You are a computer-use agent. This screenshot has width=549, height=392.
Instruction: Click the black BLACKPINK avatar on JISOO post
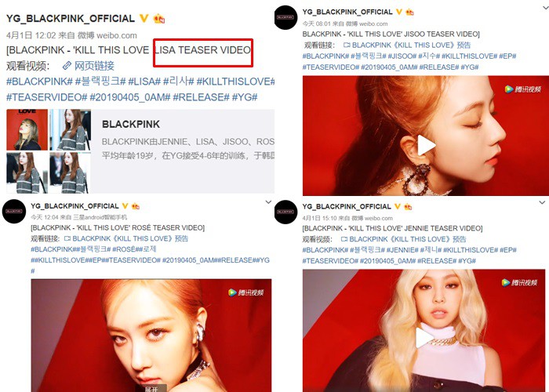click(285, 17)
